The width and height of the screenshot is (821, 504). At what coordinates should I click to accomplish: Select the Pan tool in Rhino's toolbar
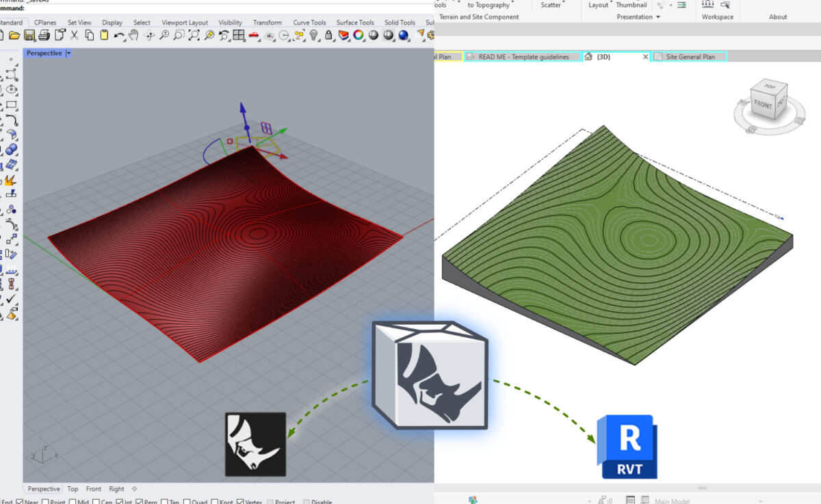click(134, 36)
